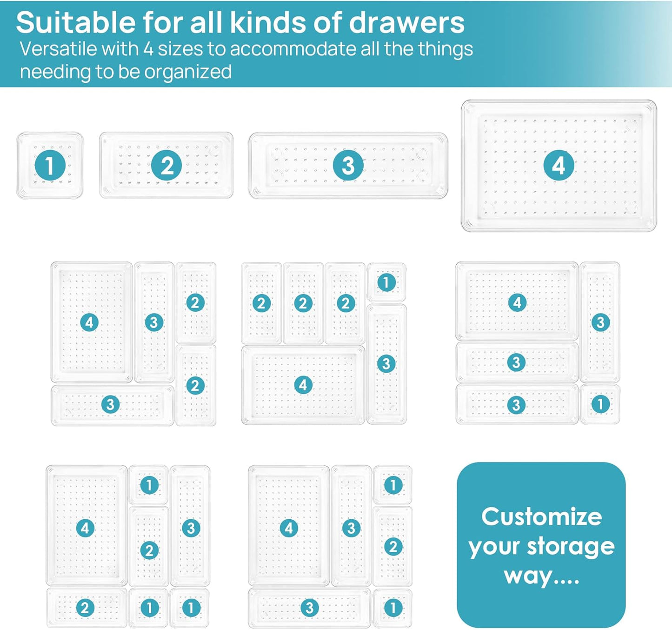Screen dimensions: 672x630
Task: Click the "Customize your storage way...." teal box
Action: click(541, 545)
